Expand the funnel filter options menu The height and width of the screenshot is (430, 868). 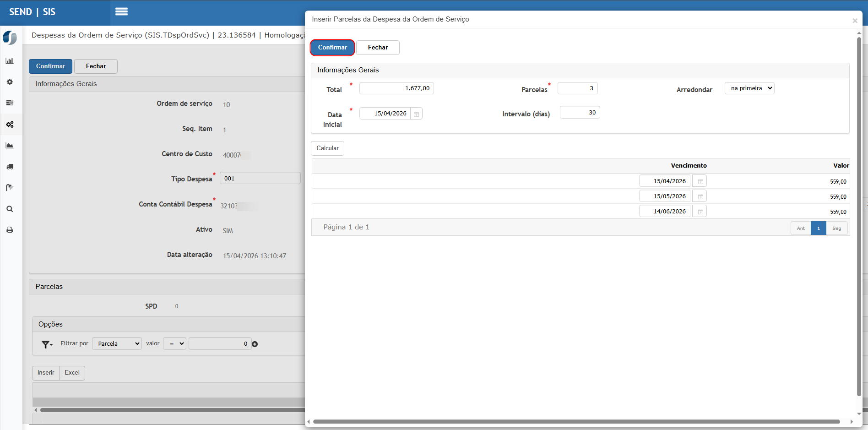click(x=47, y=344)
